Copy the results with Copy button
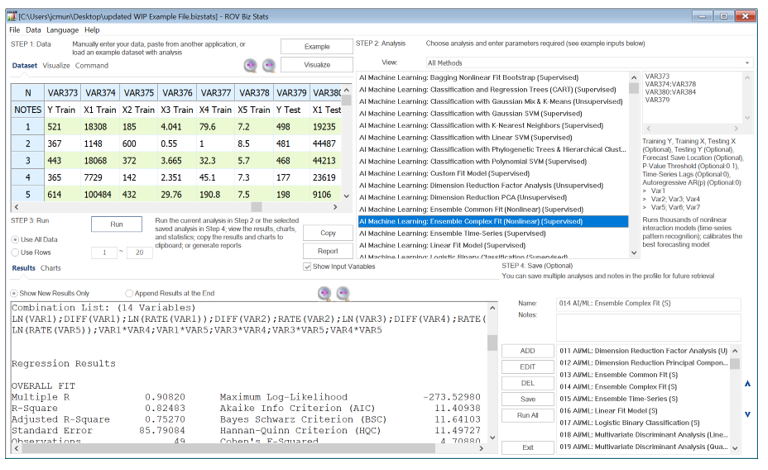Screen dimensions: 768x470 click(x=328, y=233)
